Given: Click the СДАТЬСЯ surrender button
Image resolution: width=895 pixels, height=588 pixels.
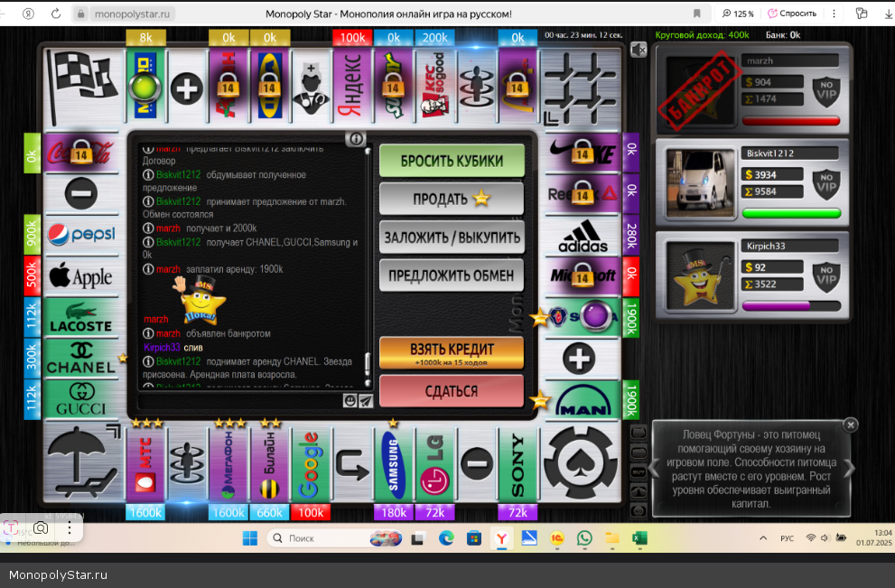Looking at the screenshot, I should [452, 391].
